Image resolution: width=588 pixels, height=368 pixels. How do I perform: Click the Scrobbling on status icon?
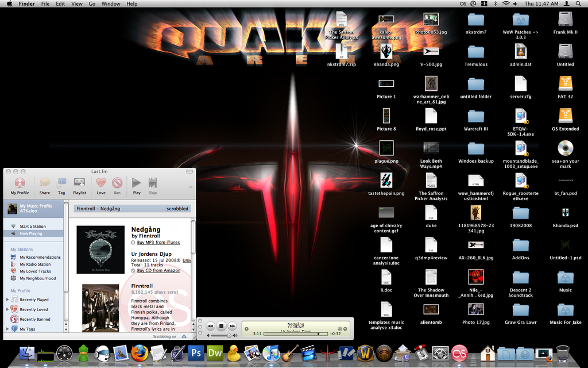184,336
